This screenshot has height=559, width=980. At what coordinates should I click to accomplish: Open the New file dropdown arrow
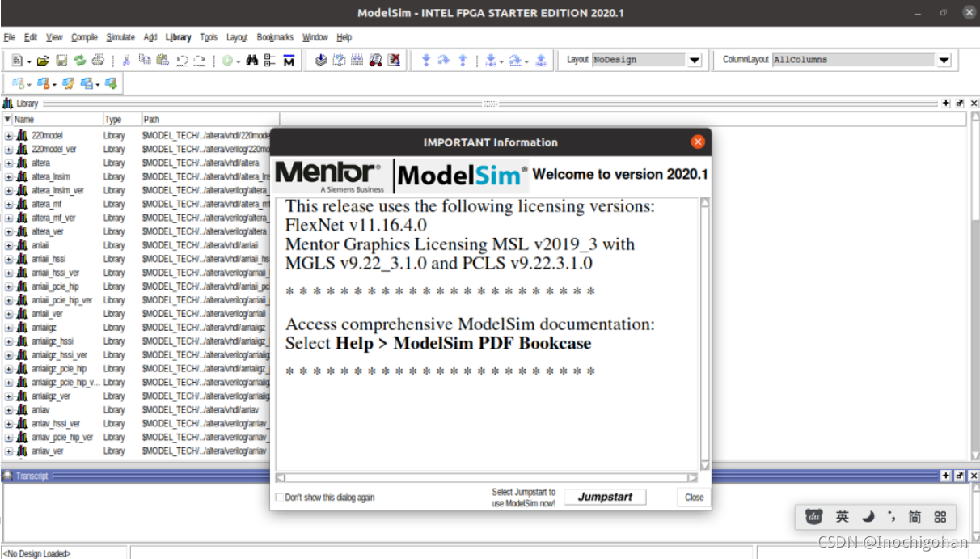[29, 61]
